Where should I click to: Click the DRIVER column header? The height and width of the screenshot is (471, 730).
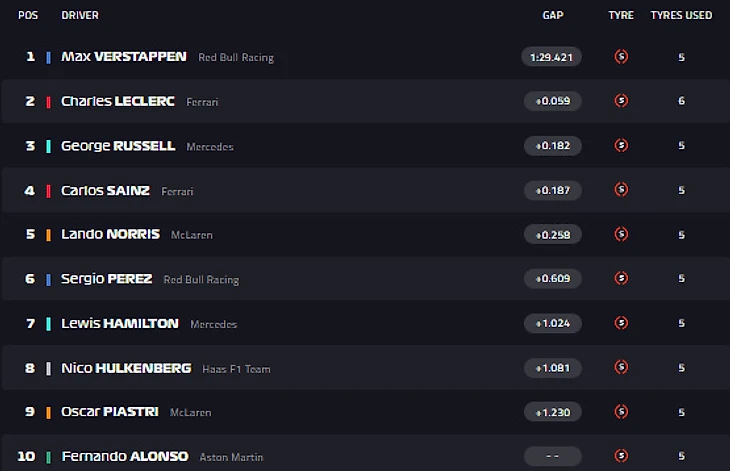pyautogui.click(x=80, y=15)
